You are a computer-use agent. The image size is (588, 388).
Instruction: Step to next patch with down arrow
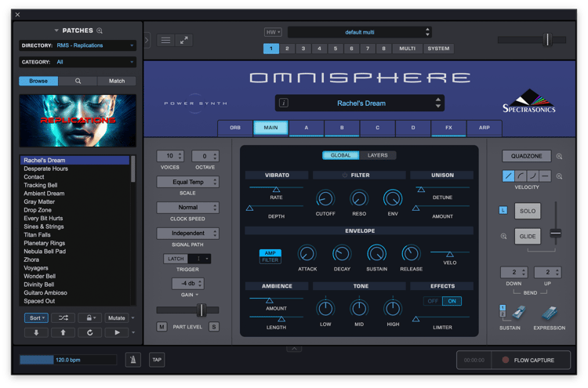tap(36, 332)
